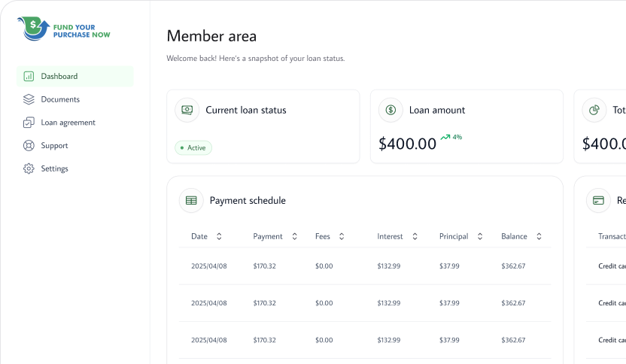Click the Loan agreement icon in sidebar
The width and height of the screenshot is (626, 364).
pyautogui.click(x=29, y=123)
